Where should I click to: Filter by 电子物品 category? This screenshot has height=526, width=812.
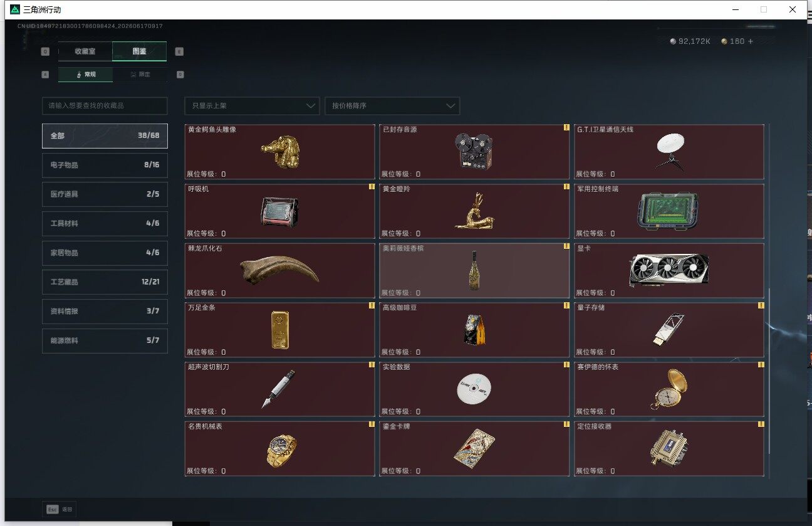[105, 165]
